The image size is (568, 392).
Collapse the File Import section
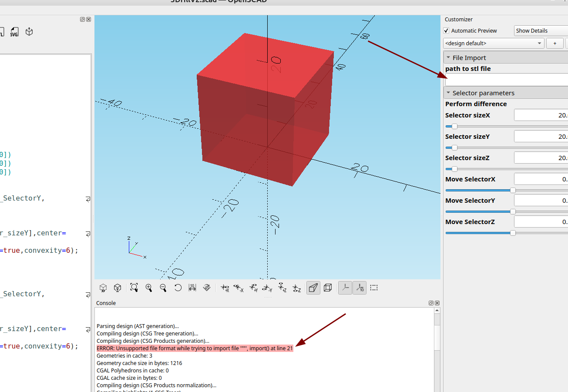(x=448, y=57)
